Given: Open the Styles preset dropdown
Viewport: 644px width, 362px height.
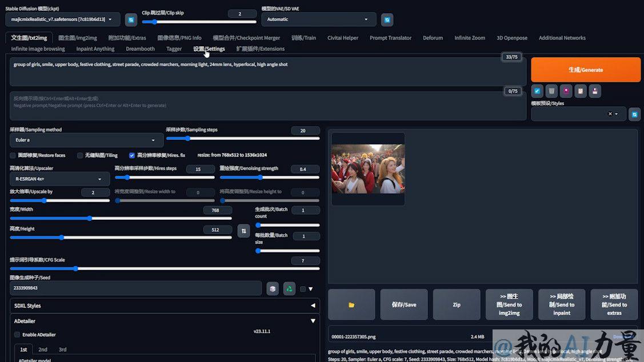Looking at the screenshot, I should [578, 114].
